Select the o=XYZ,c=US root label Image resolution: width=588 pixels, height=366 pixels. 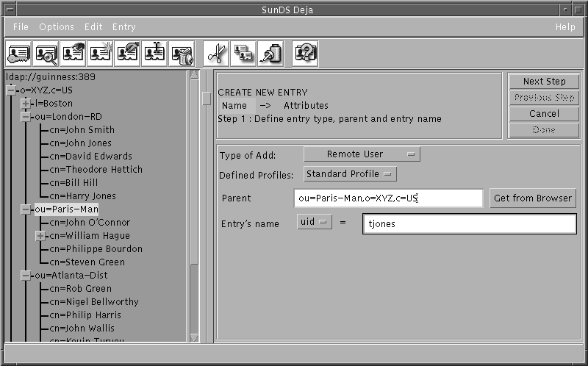(x=46, y=90)
